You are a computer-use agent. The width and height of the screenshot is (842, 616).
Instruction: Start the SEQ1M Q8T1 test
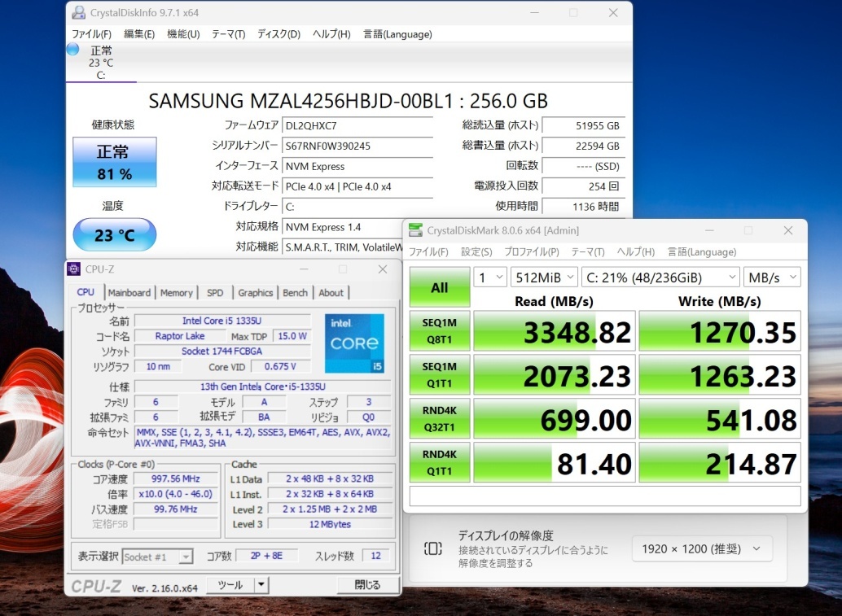tap(440, 330)
